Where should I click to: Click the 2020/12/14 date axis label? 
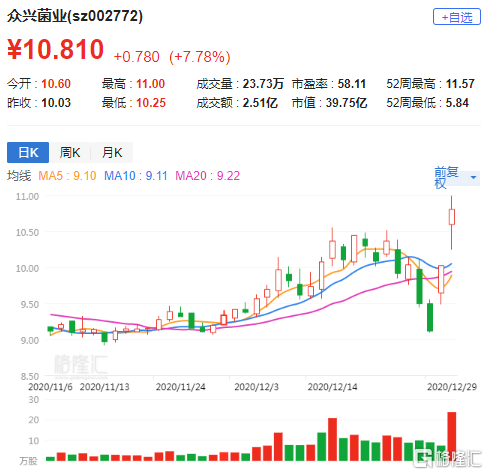point(332,387)
